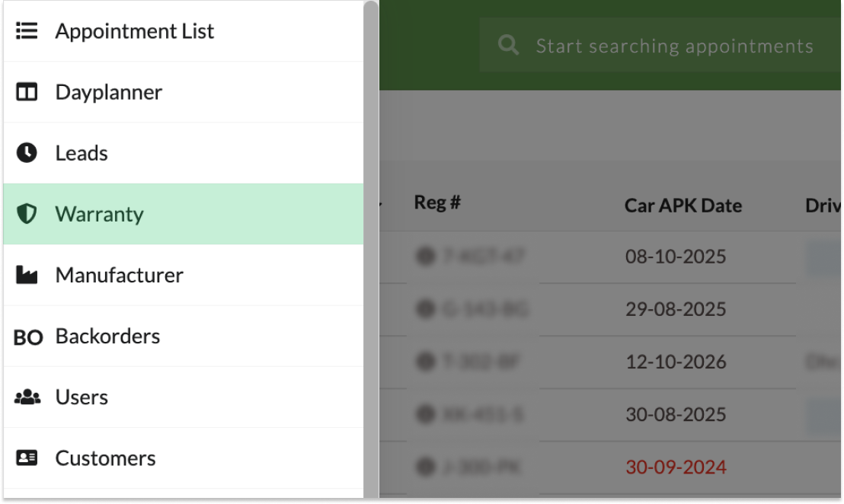844x504 pixels.
Task: Select the row dated 12-10-2026
Action: click(x=676, y=362)
